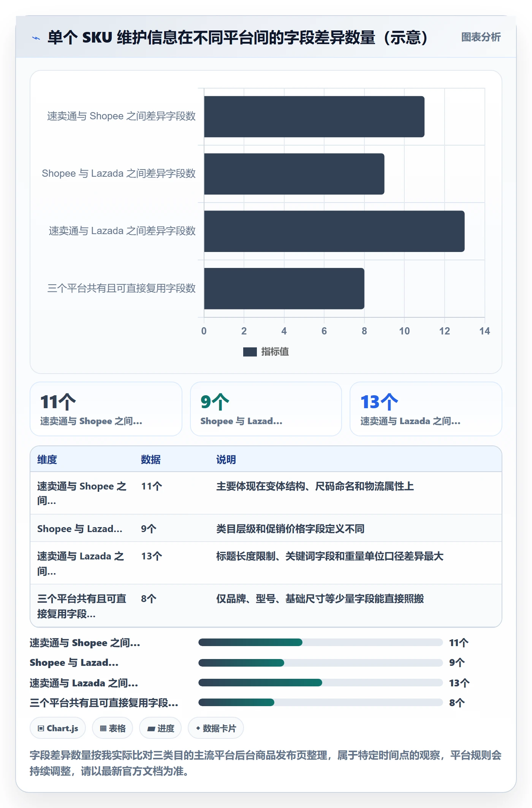Select the Chart.js chip
The width and height of the screenshot is (532, 808).
[58, 728]
